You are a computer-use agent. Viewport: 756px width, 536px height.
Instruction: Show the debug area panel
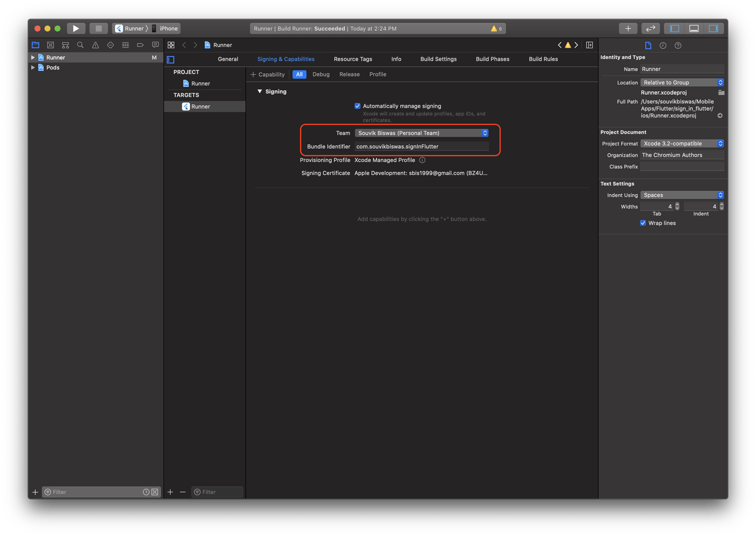tap(694, 28)
